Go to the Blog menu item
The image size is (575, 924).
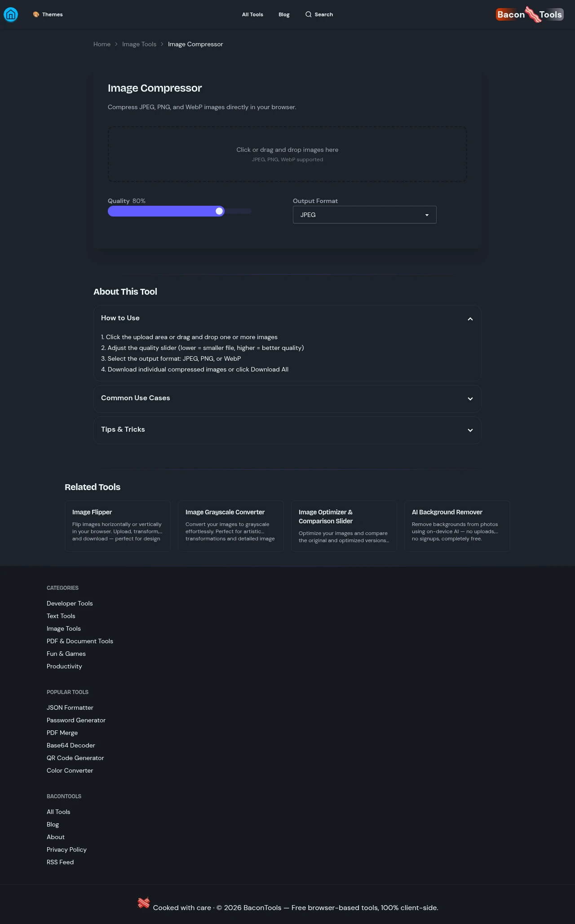point(284,14)
